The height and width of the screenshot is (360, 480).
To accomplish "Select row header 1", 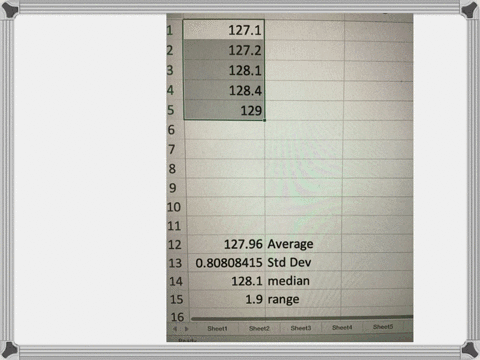I will click(x=174, y=30).
